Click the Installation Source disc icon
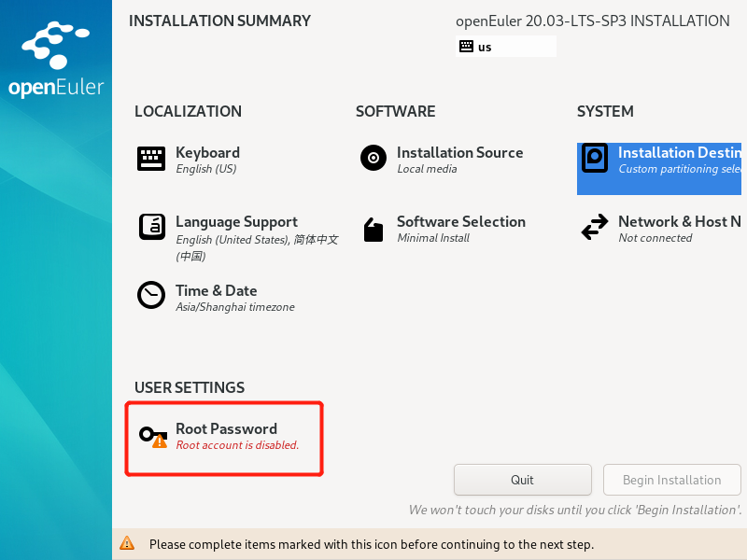 click(x=373, y=158)
